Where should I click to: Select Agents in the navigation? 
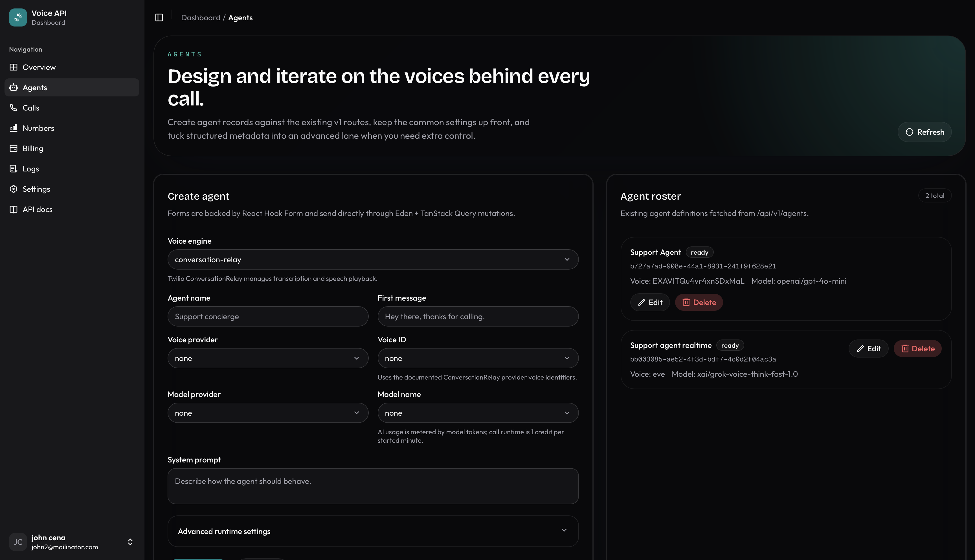click(72, 88)
